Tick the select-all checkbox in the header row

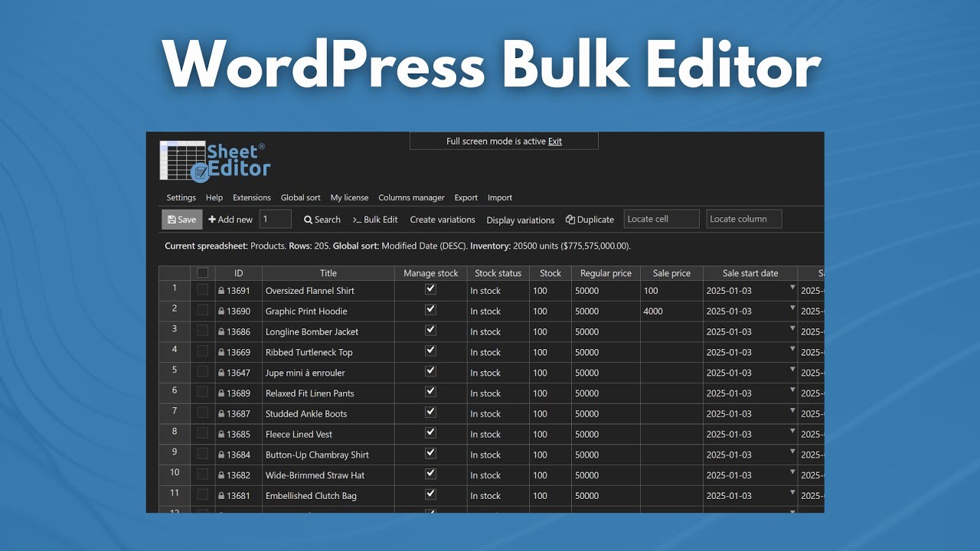203,272
